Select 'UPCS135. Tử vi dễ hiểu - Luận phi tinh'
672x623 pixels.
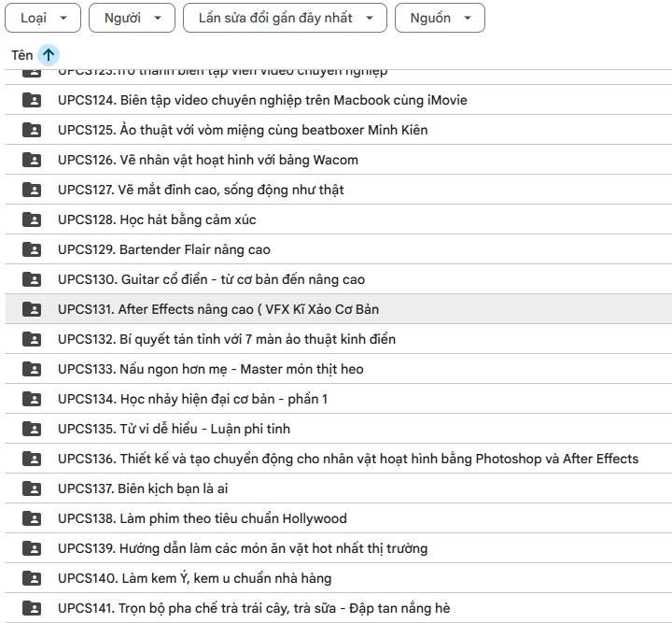[174, 429]
